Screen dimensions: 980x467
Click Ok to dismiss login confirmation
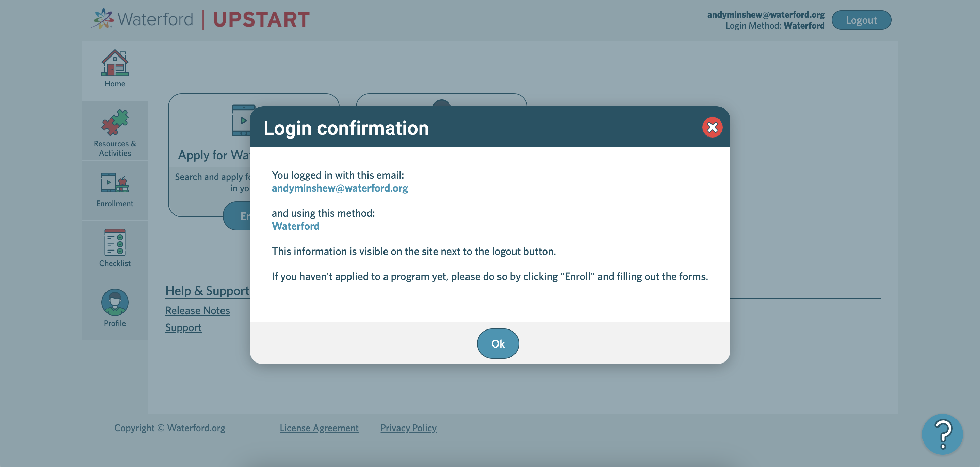[x=497, y=343]
